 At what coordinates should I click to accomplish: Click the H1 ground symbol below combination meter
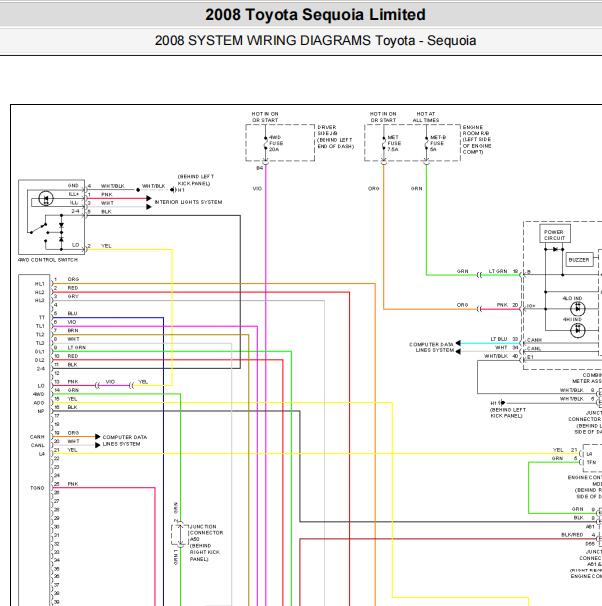(x=503, y=402)
